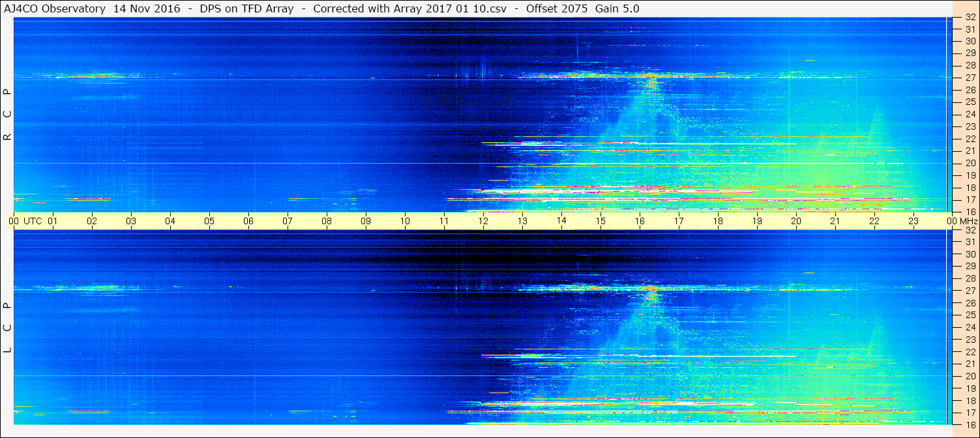The height and width of the screenshot is (438, 980).
Task: Click the vertical LCP panel label
Action: pyautogui.click(x=7, y=328)
